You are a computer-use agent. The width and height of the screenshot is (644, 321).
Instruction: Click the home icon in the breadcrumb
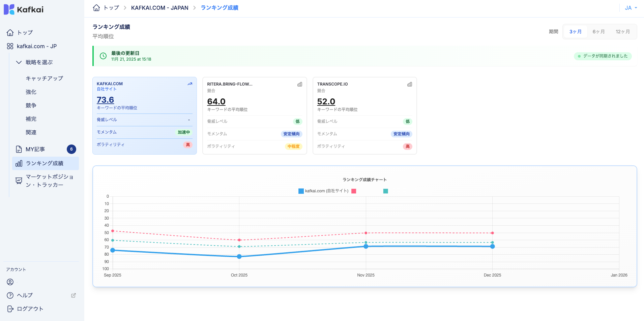(x=96, y=8)
